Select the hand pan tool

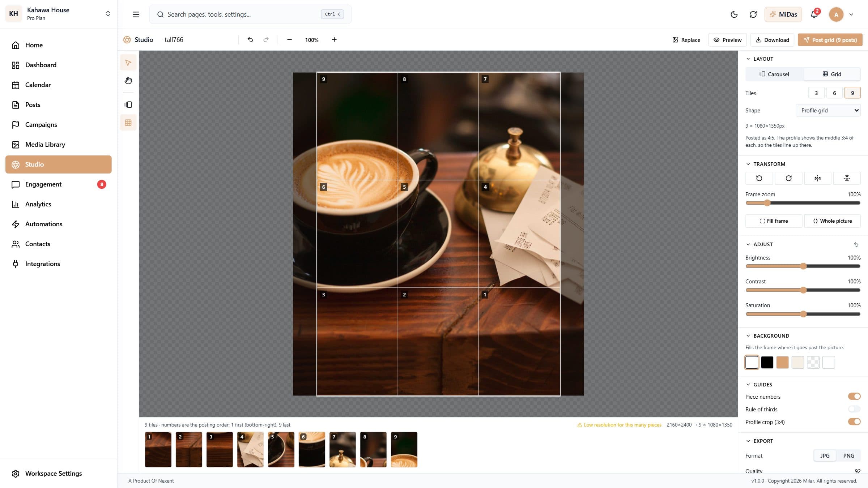[x=128, y=80]
